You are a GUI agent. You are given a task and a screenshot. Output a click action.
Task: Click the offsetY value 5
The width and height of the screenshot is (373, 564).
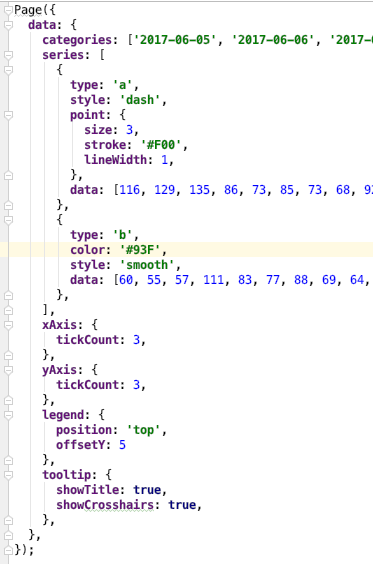pos(122,445)
